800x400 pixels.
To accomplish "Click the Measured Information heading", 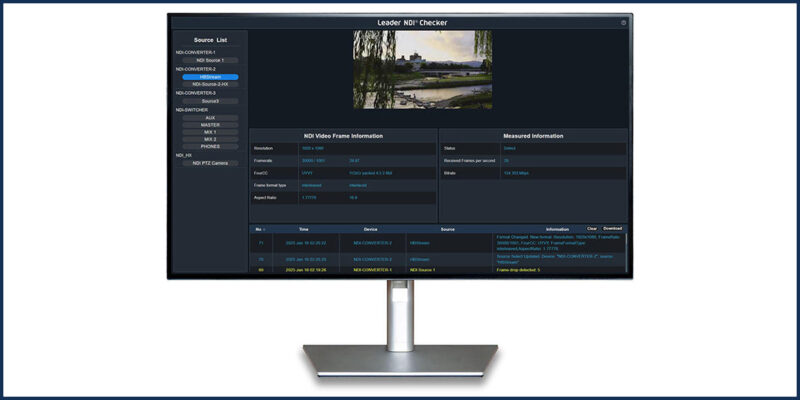I will pyautogui.click(x=533, y=136).
